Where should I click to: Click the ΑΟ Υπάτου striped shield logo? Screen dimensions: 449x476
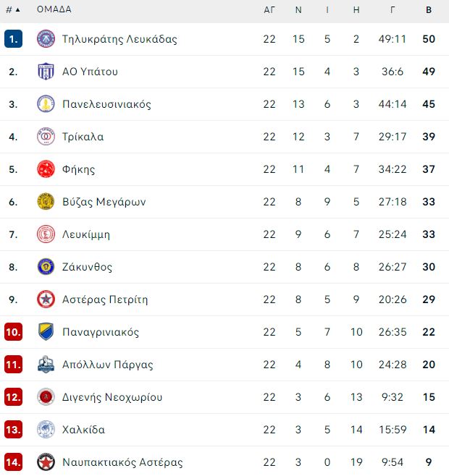pyautogui.click(x=46, y=72)
